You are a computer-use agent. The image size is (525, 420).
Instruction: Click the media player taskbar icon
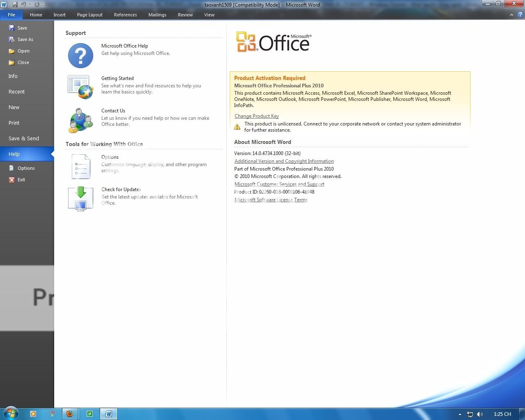click(33, 414)
